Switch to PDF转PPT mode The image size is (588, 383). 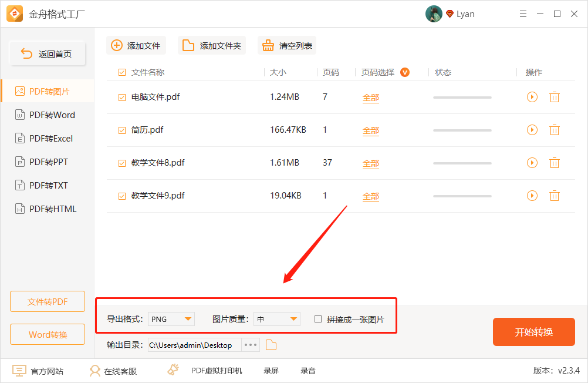point(48,162)
